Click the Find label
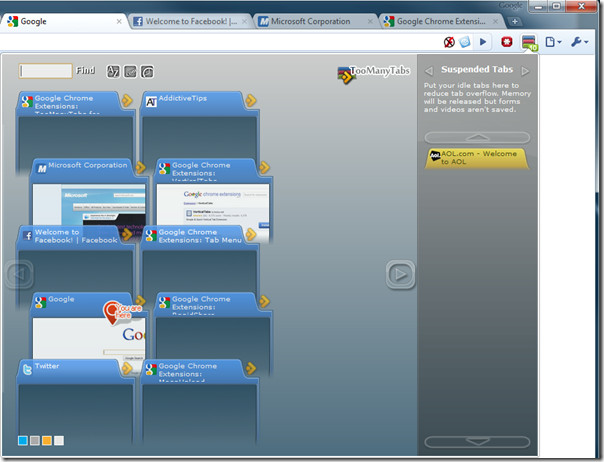The width and height of the screenshot is (604, 462). coord(85,71)
